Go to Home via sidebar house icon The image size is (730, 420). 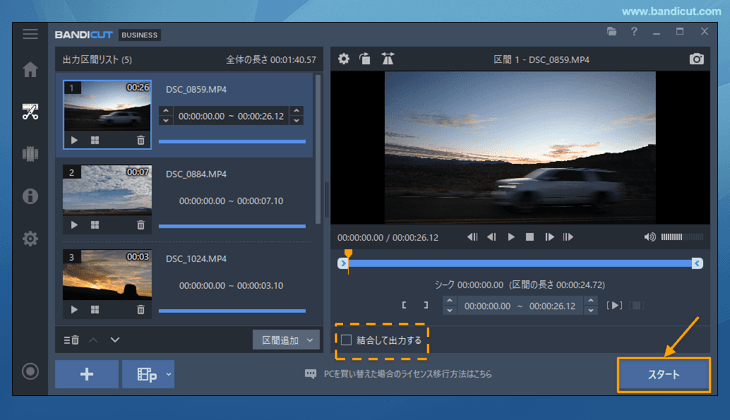30,70
